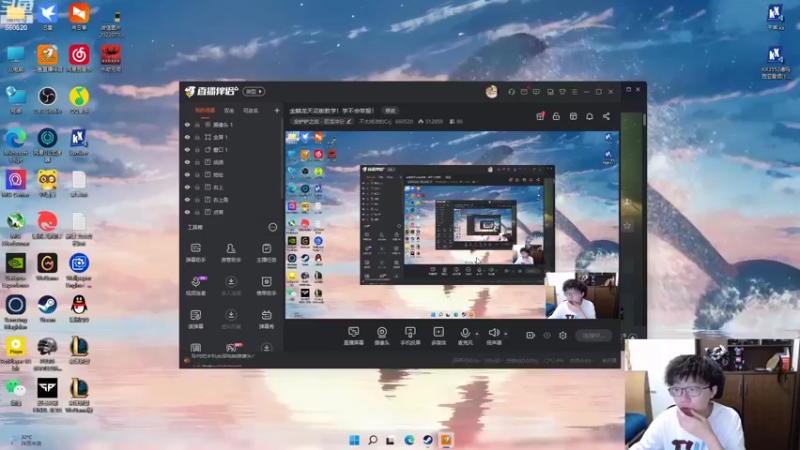This screenshot has height=450, width=800.
Task: Open the 弹幕秀 danmaku show tool
Action: pyautogui.click(x=266, y=319)
